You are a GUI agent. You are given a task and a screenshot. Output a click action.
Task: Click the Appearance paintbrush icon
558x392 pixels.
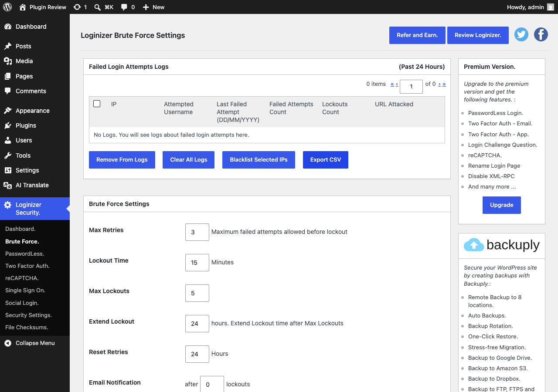pyautogui.click(x=8, y=111)
